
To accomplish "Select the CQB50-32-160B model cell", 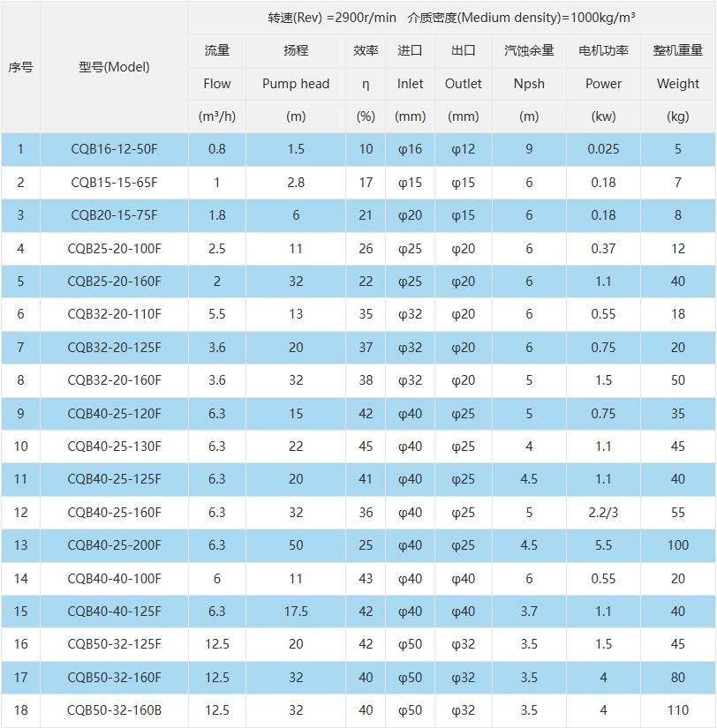I will (x=114, y=710).
